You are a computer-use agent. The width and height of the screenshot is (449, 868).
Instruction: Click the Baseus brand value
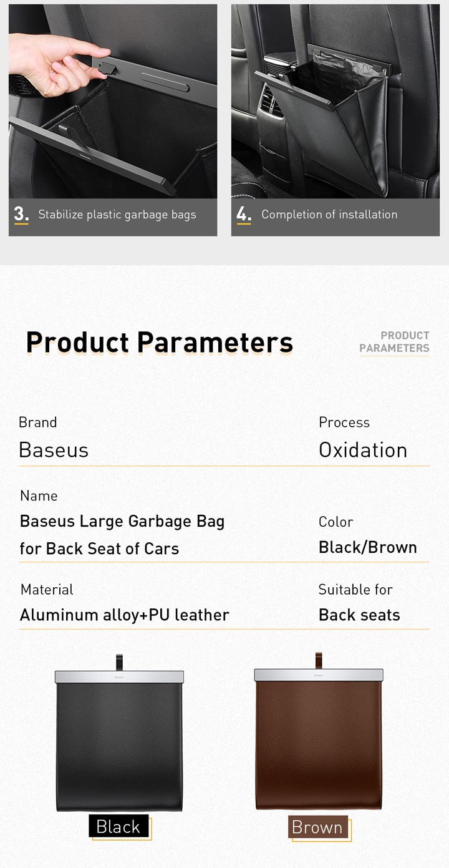54,450
